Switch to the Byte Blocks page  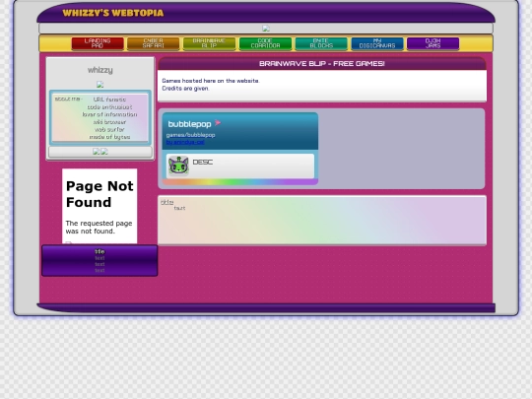321,43
